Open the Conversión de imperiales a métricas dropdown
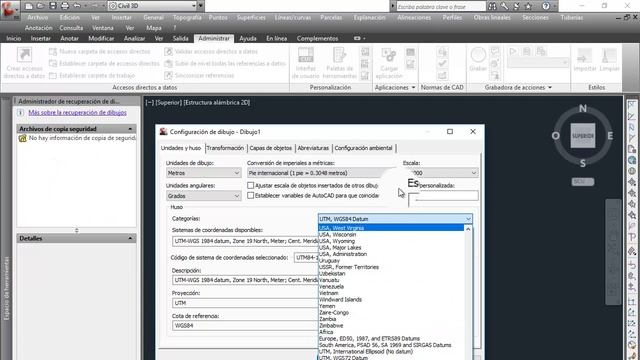Screen dimensions: 640x360 pyautogui.click(x=322, y=173)
